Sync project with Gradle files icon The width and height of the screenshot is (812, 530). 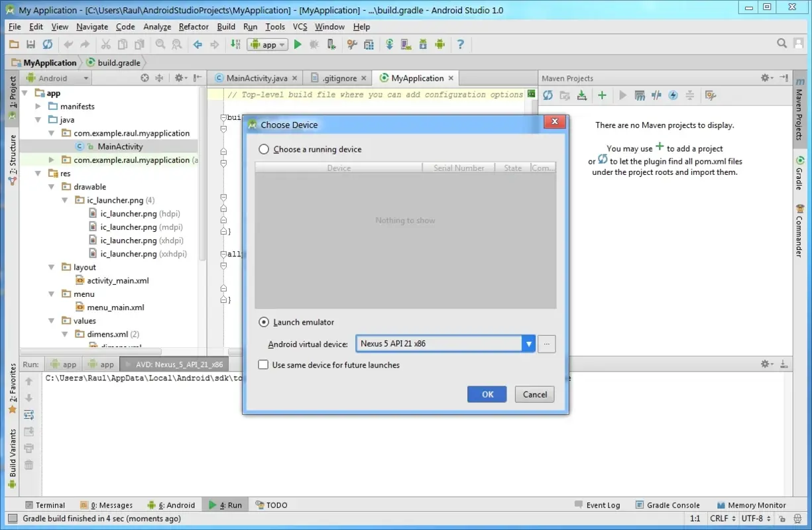coord(388,44)
